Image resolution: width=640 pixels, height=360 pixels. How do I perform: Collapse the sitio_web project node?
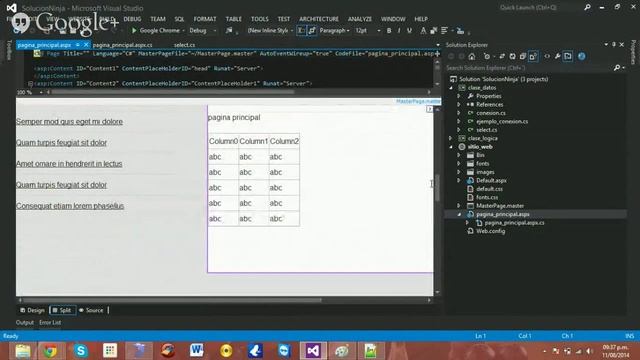pyautogui.click(x=451, y=147)
